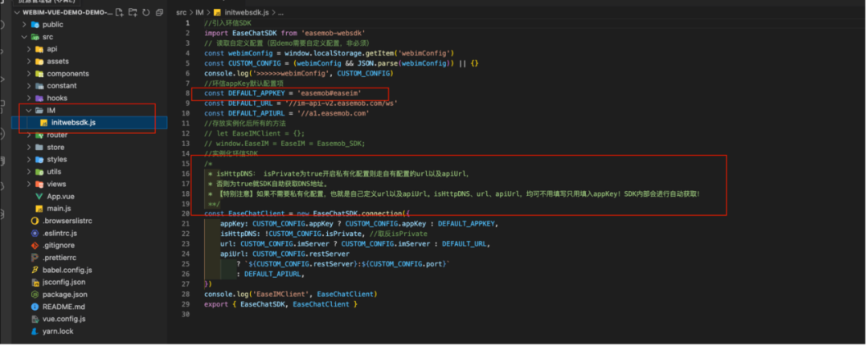Click the initwebsdk.js breadcrumb segment
Image resolution: width=868 pixels, height=346 pixels.
pyautogui.click(x=247, y=11)
